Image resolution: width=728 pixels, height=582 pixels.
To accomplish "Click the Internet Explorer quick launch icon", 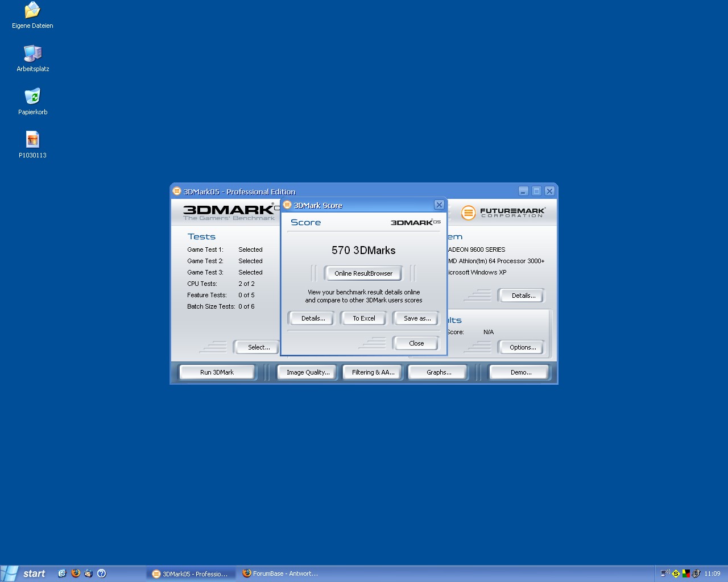I will point(62,573).
